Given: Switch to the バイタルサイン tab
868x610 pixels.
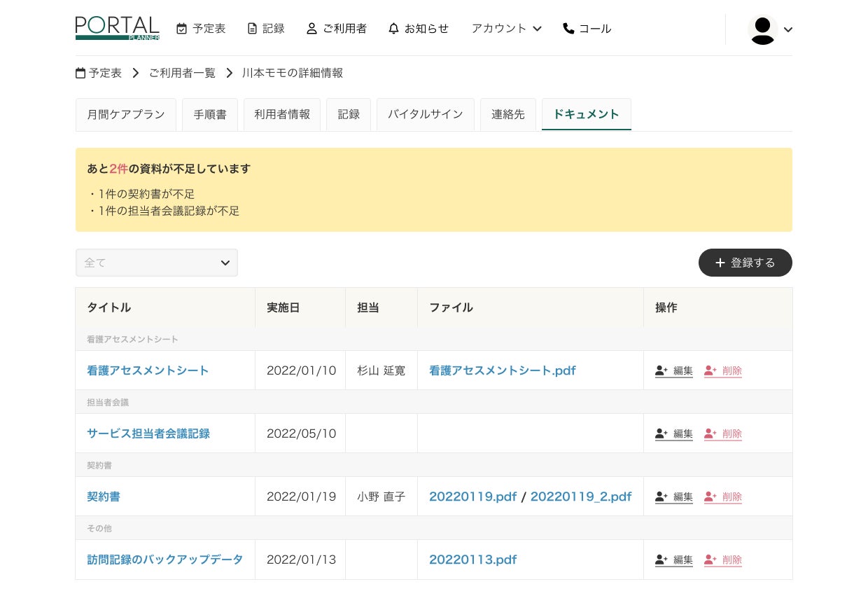Looking at the screenshot, I should point(425,114).
